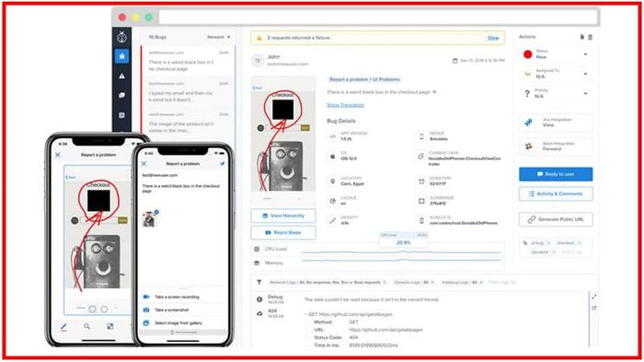Image resolution: width=644 pixels, height=362 pixels.
Task: Click the Memory icon beside the graph
Action: 257,263
